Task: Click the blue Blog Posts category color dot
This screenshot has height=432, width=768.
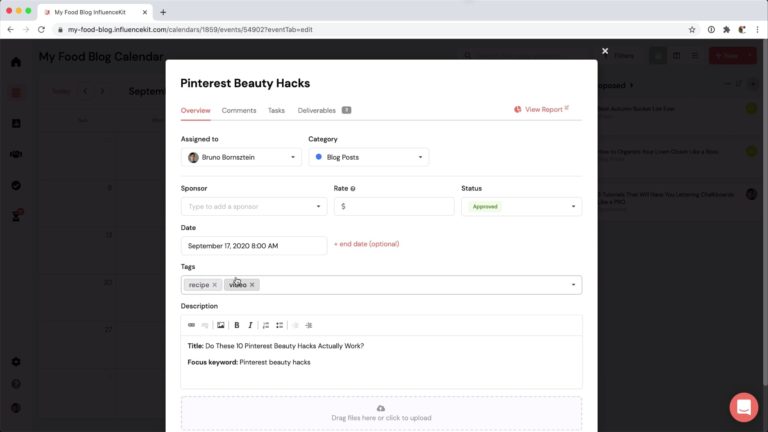Action: pos(319,157)
